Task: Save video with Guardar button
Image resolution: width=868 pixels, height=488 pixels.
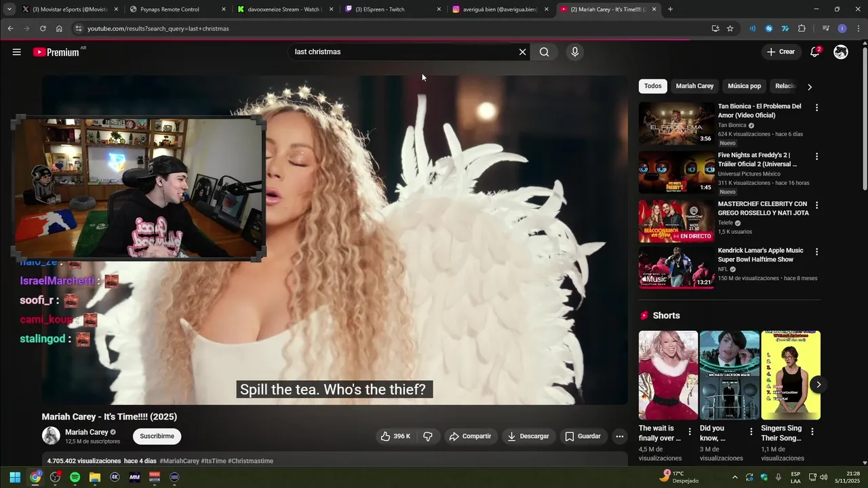Action: pyautogui.click(x=583, y=436)
